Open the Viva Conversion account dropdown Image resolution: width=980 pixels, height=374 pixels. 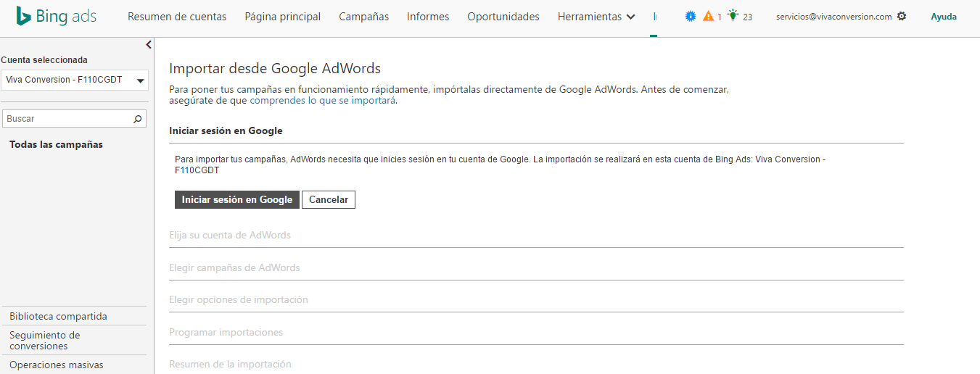pyautogui.click(x=75, y=80)
